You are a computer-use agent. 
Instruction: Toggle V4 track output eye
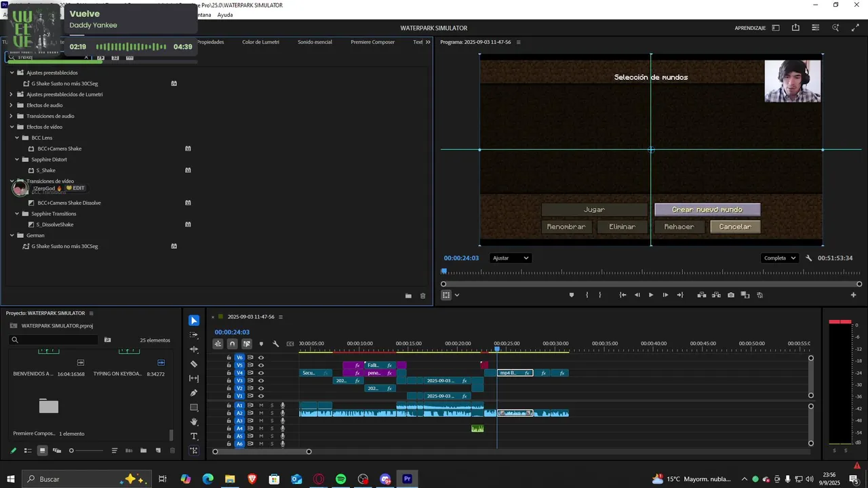click(261, 373)
